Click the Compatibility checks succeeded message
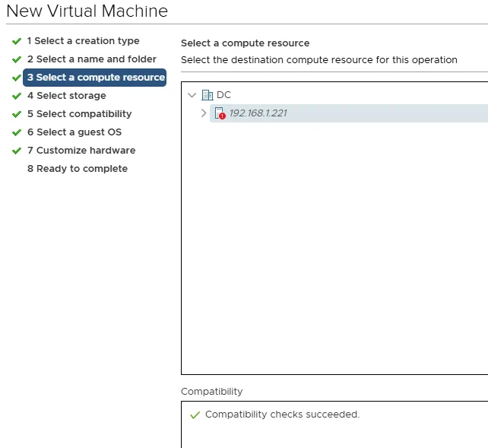 [x=282, y=415]
